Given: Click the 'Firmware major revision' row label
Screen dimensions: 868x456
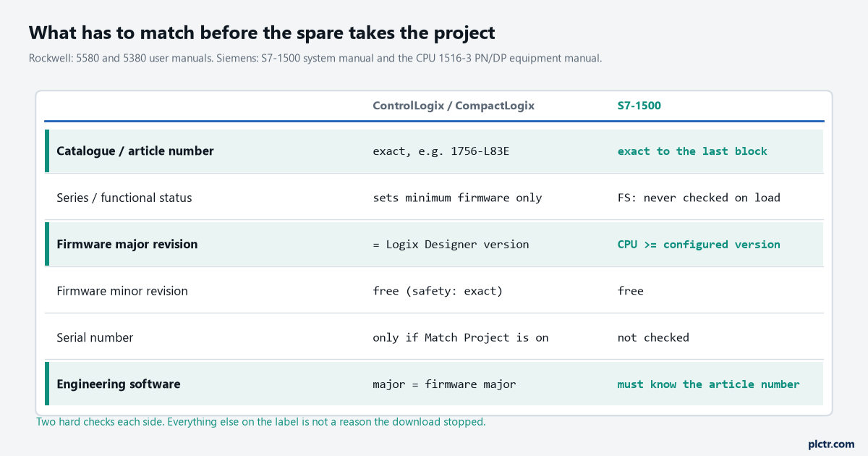Looking at the screenshot, I should (127, 244).
